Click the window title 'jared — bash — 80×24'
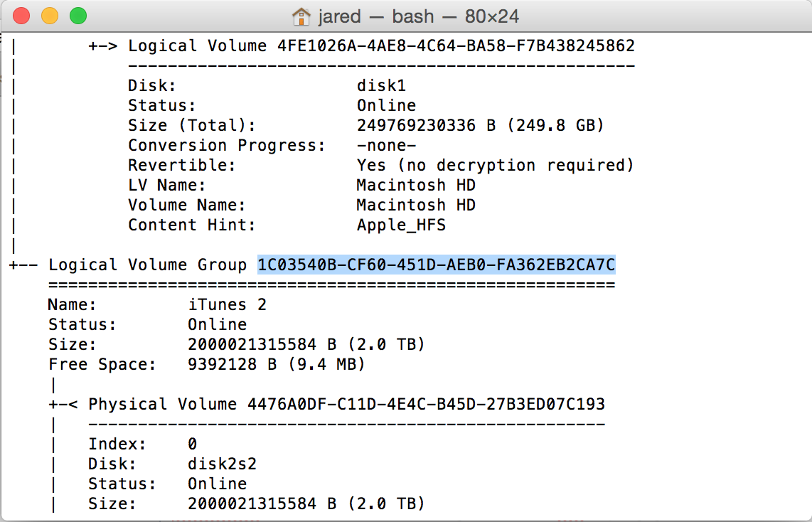812x522 pixels. click(418, 16)
